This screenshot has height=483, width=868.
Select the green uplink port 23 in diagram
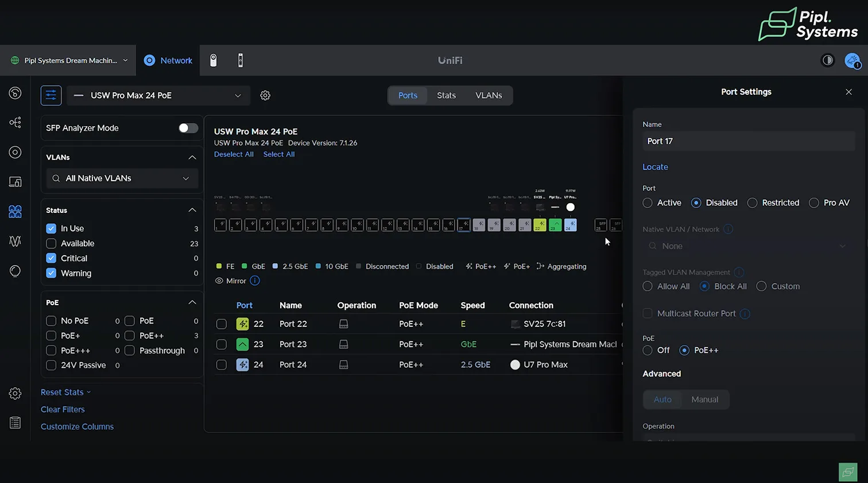tap(555, 225)
